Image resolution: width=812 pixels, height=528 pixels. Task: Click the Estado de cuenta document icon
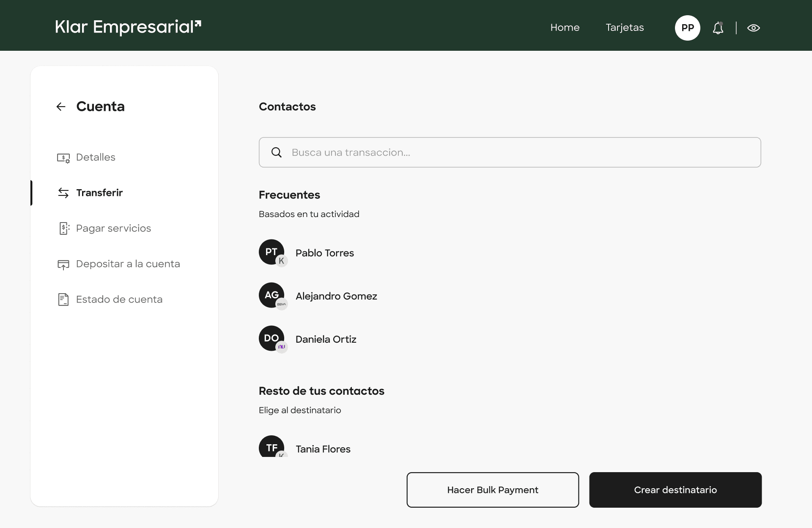(63, 300)
